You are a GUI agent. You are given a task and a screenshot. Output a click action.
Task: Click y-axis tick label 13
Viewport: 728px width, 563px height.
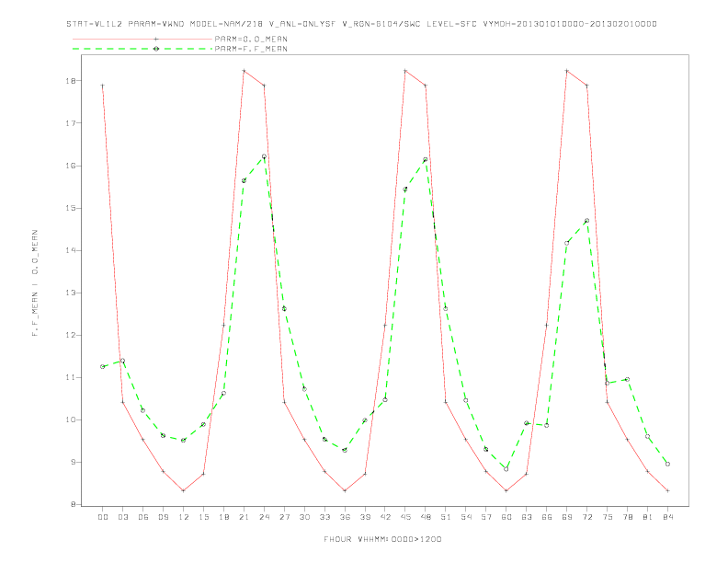[73, 293]
